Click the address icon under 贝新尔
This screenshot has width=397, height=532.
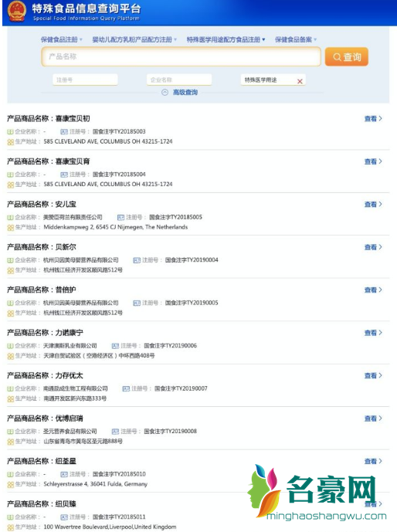(11, 270)
